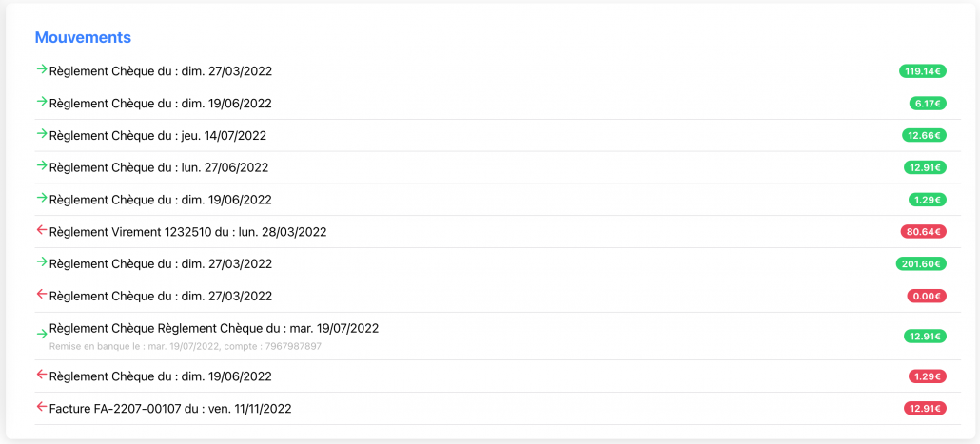Select green arrow on the 201.60€ row
The height and width of the screenshot is (444, 980).
41,262
